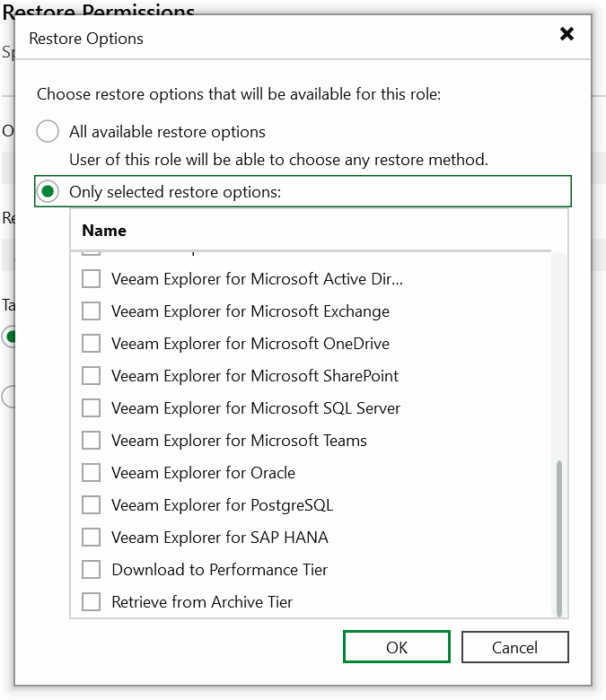Click 'Veeam Explorer for Microsoft OneDrive' label
This screenshot has height=700, width=606.
(x=250, y=343)
